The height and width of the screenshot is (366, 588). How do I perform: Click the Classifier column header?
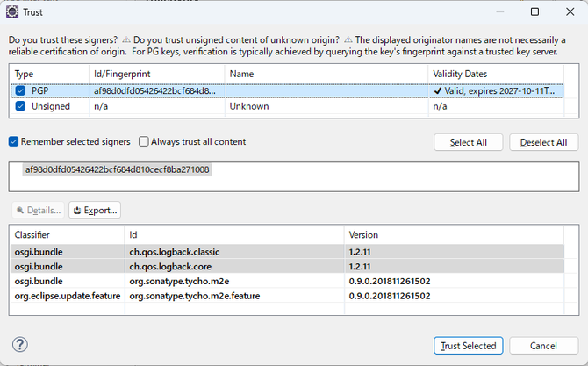[x=32, y=235]
